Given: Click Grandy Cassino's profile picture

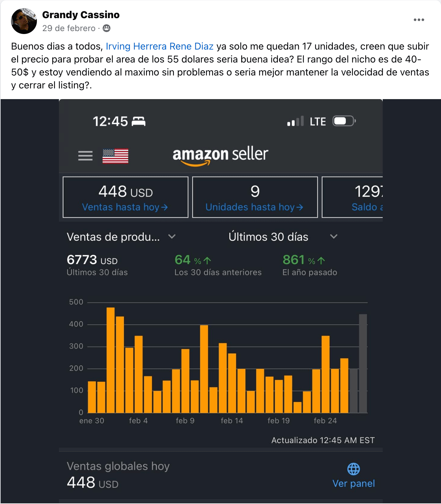Looking at the screenshot, I should tap(24, 21).
